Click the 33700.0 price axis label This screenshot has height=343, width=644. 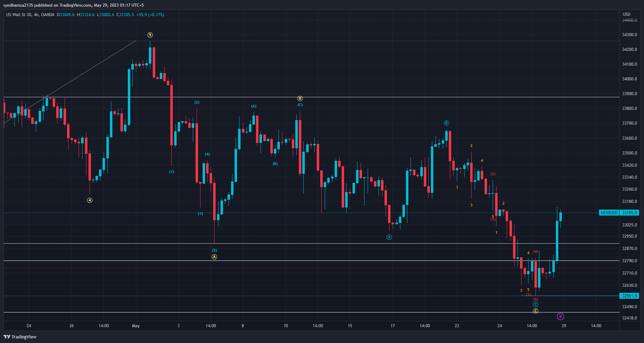pos(629,123)
